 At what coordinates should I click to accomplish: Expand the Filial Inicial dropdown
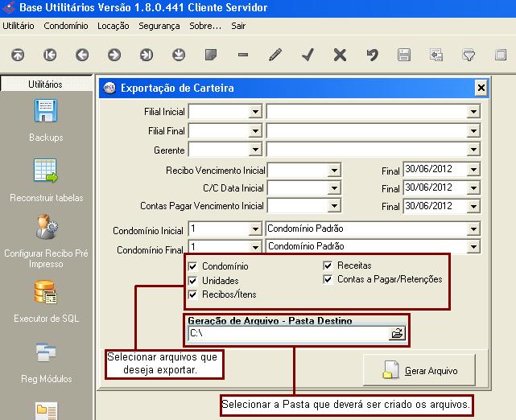[255, 111]
